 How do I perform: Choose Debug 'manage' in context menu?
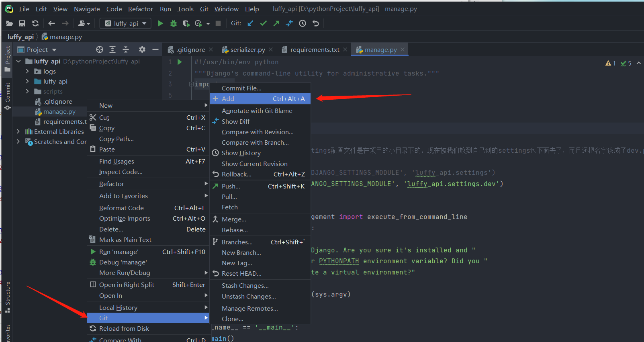pos(148,262)
